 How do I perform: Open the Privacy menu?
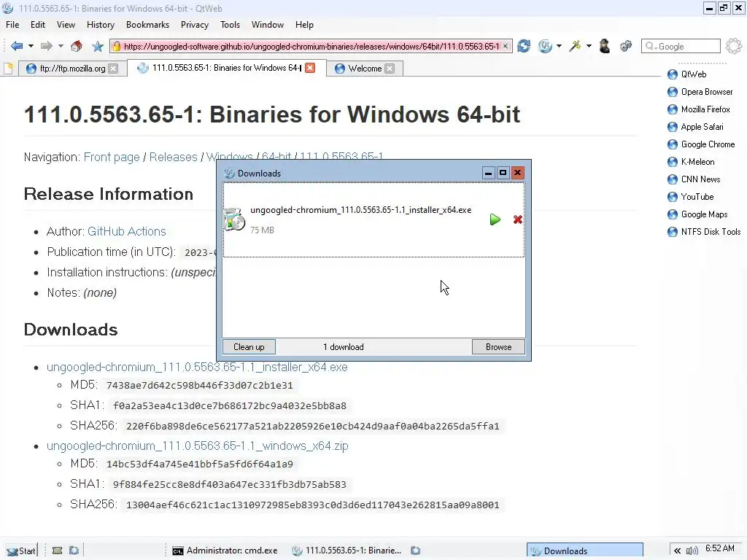[x=194, y=25]
